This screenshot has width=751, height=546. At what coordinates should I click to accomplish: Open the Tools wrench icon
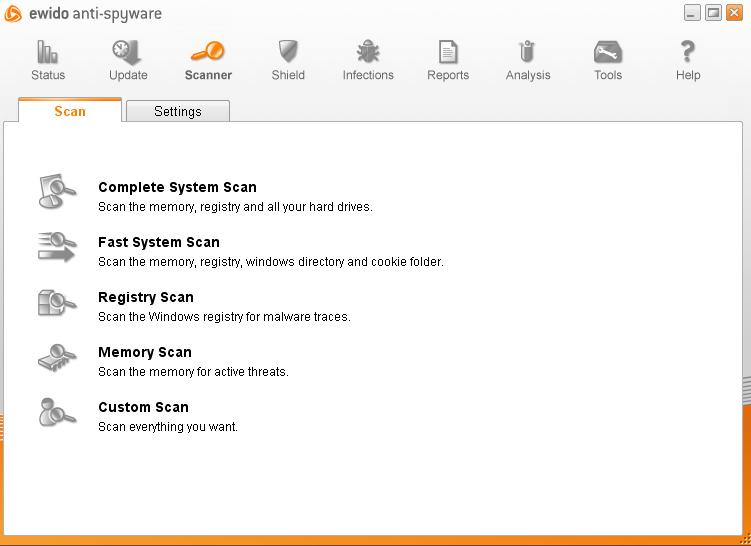pos(608,52)
